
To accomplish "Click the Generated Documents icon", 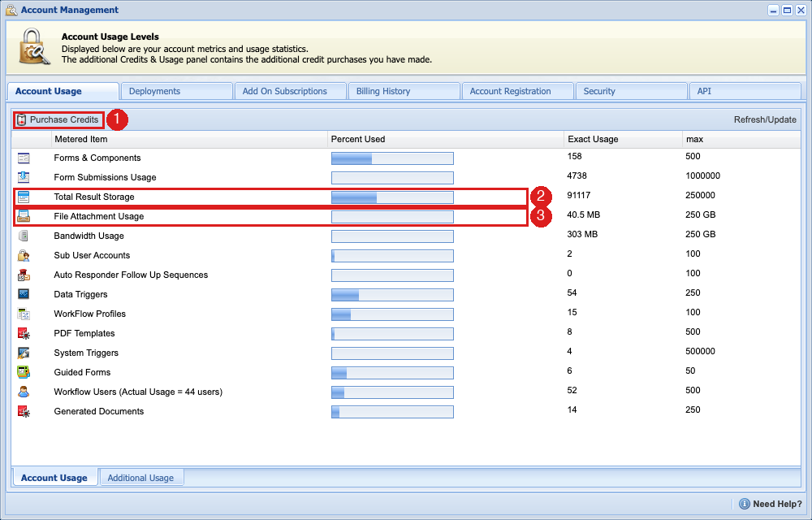I will pyautogui.click(x=24, y=411).
